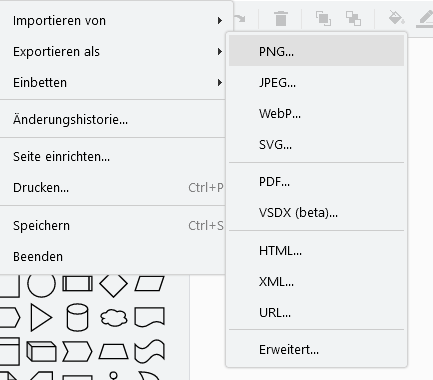Export the diagram as JPEG...
The width and height of the screenshot is (433, 380).
click(x=316, y=82)
